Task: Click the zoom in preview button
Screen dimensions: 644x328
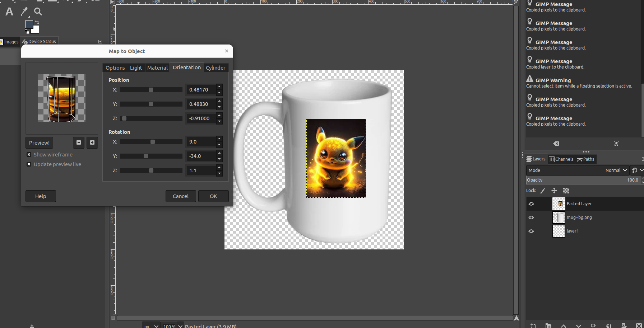Action: tap(92, 142)
